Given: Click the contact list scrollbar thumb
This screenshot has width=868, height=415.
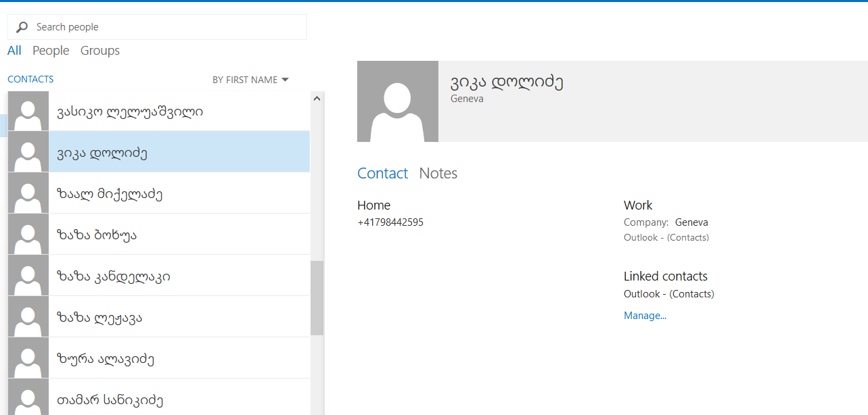Looking at the screenshot, I should pos(317,297).
